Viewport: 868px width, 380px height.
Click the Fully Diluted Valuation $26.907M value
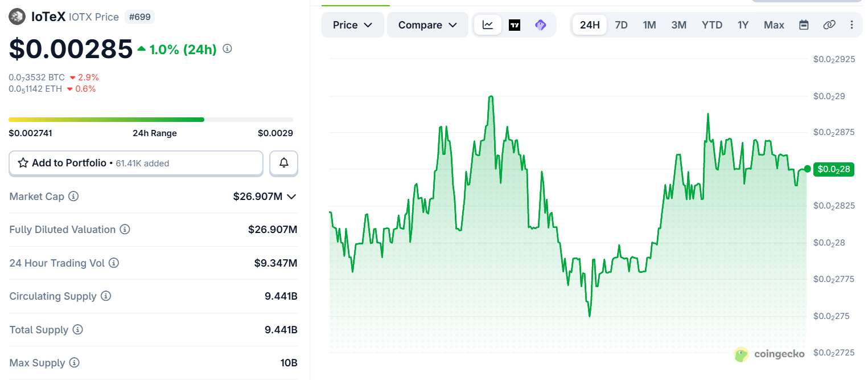(x=273, y=230)
